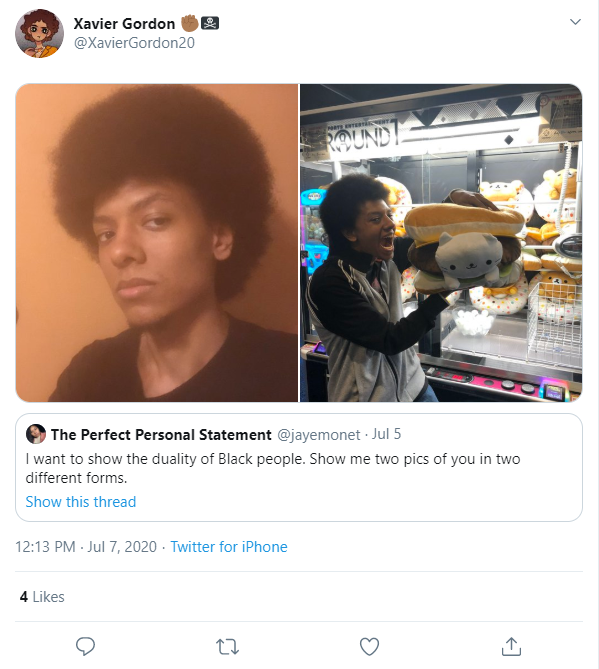
Task: Click the Xavier Gordon display name
Action: [124, 23]
